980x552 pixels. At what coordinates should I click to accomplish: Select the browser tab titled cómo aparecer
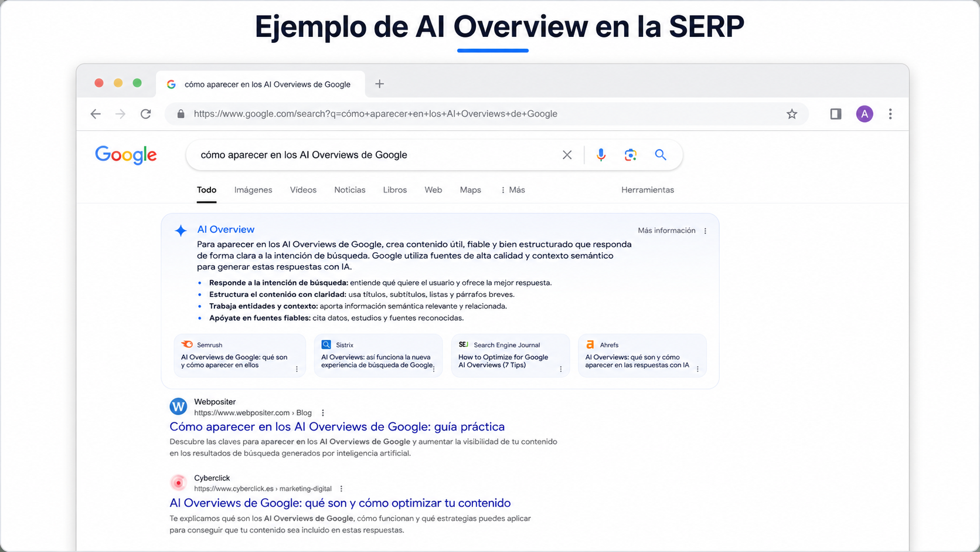point(260,84)
